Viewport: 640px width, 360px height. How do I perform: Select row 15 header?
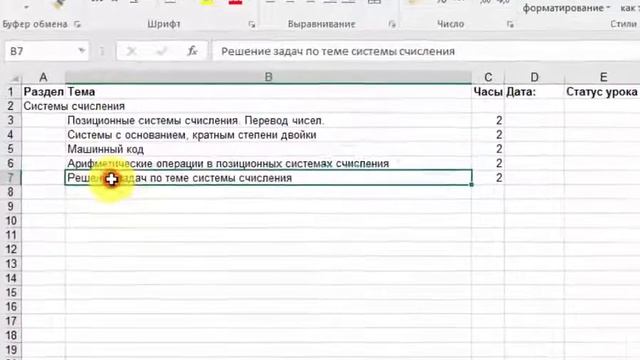[x=11, y=293]
